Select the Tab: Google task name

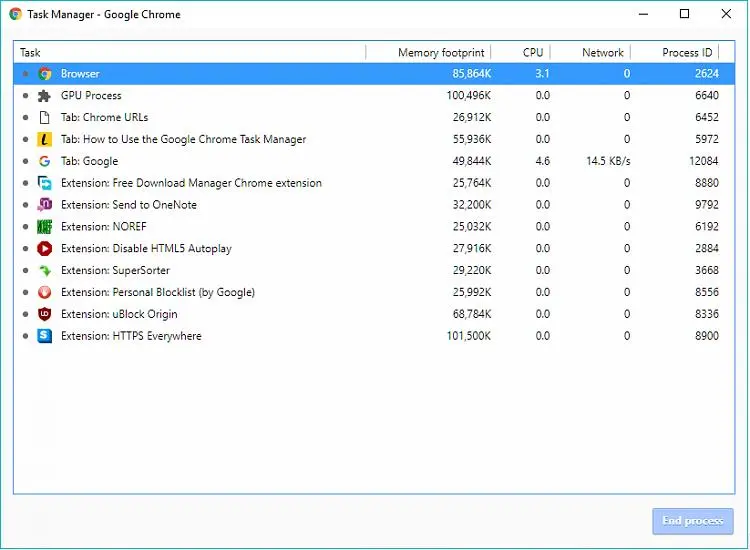pyautogui.click(x=89, y=161)
